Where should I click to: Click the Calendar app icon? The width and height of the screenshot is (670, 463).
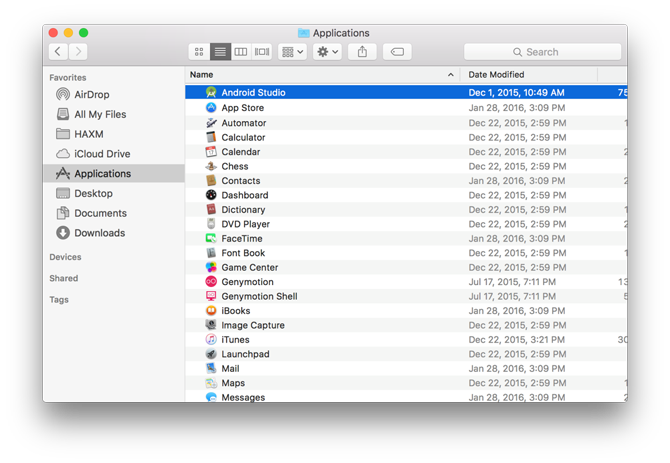pyautogui.click(x=211, y=152)
